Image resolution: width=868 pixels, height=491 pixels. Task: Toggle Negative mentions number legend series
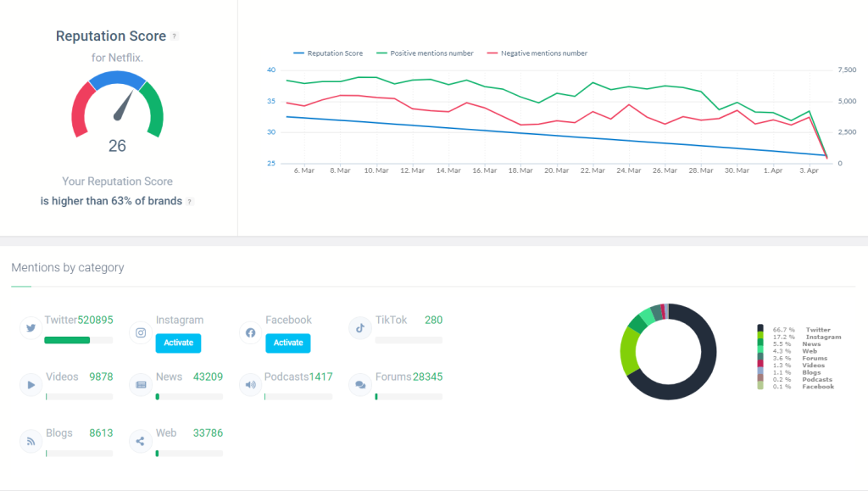click(x=537, y=53)
